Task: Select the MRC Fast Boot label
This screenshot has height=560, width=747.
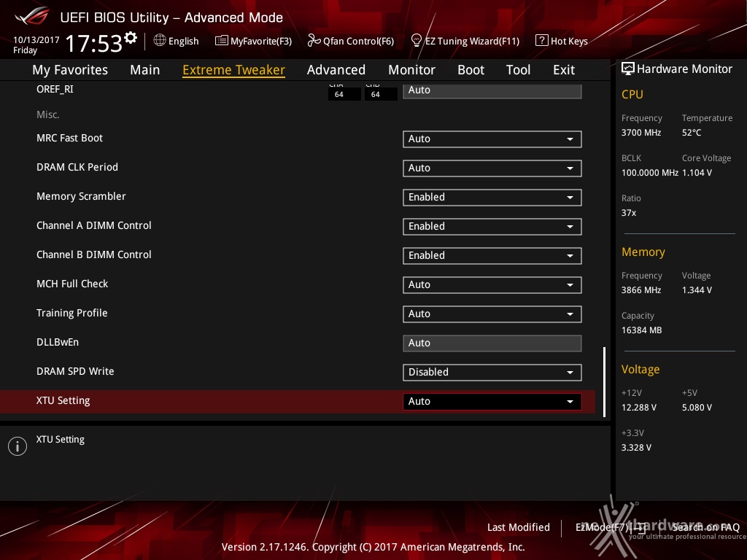Action: (x=69, y=138)
